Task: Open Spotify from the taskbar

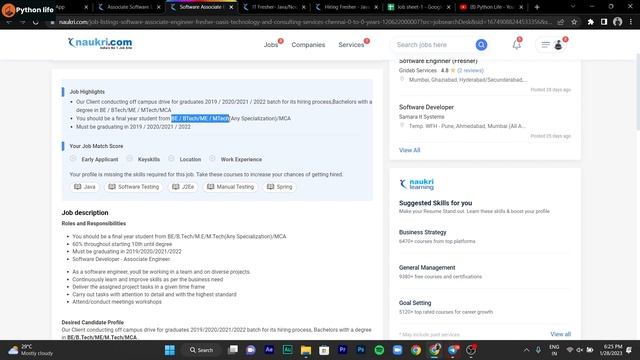Action: (x=379, y=350)
